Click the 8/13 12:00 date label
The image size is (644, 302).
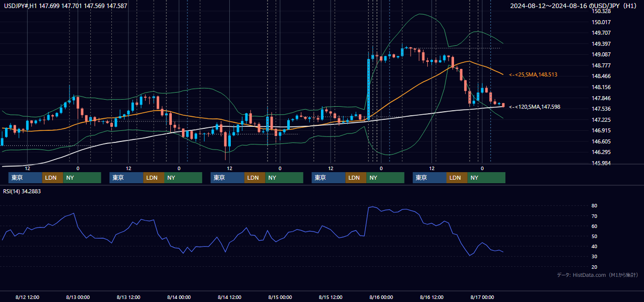pos(128,297)
